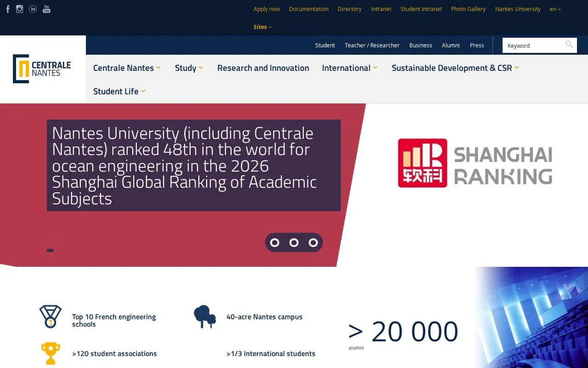The height and width of the screenshot is (368, 588).
Task: Click the search magnifier icon
Action: click(569, 45)
